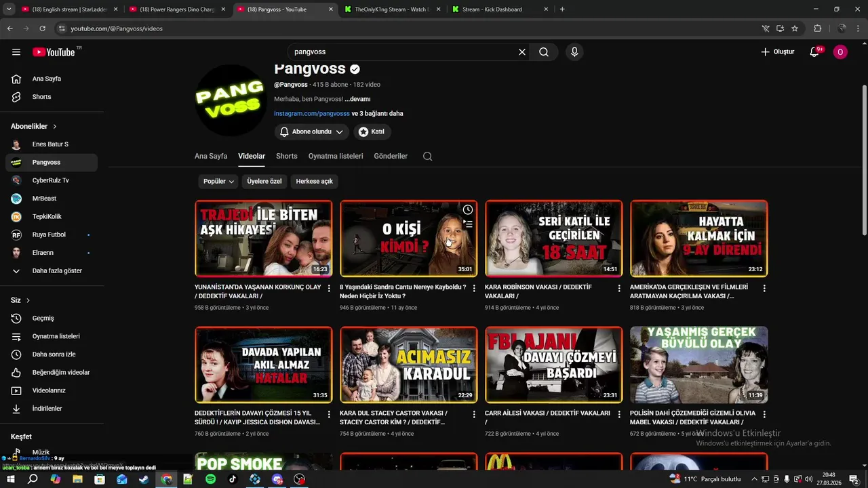Open the Popüler sort dropdown

pyautogui.click(x=218, y=182)
